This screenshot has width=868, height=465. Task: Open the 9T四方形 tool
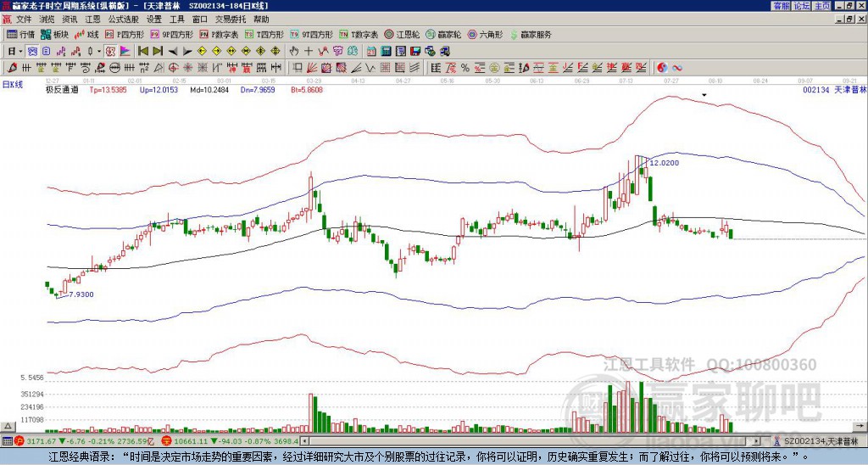312,34
